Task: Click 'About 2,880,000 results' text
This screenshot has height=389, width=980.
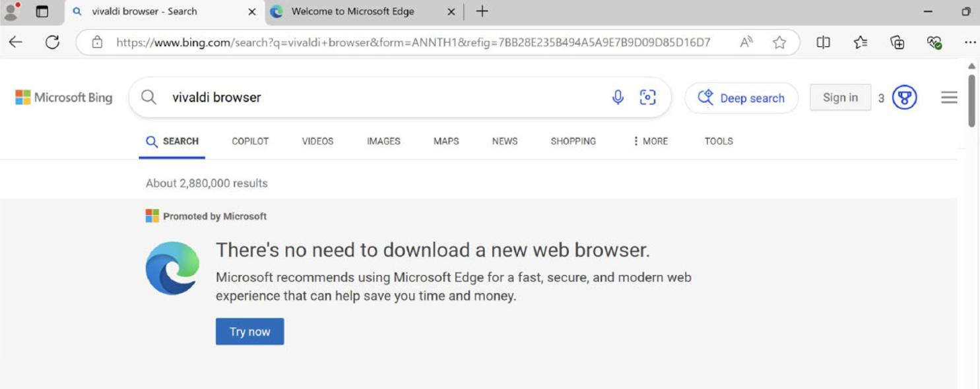Action: pos(207,183)
